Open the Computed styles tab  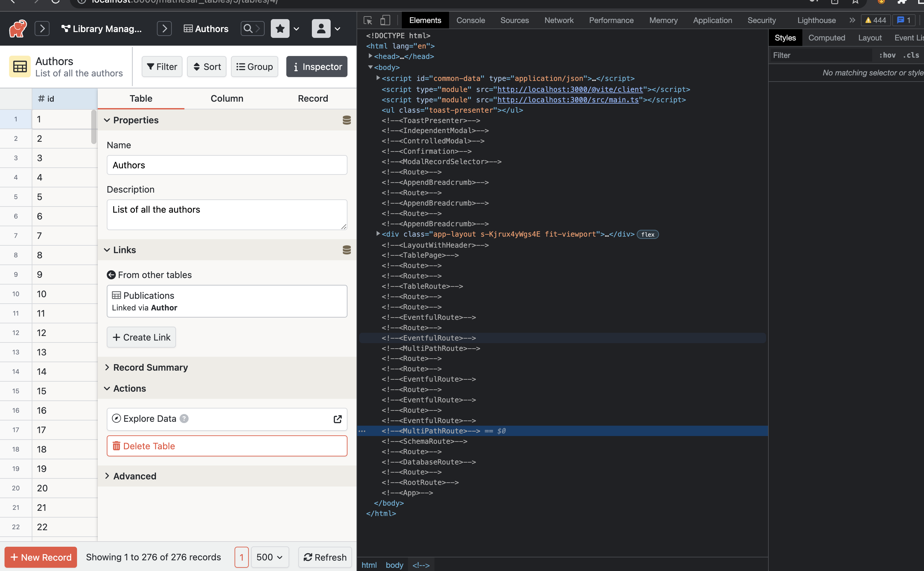click(x=826, y=38)
